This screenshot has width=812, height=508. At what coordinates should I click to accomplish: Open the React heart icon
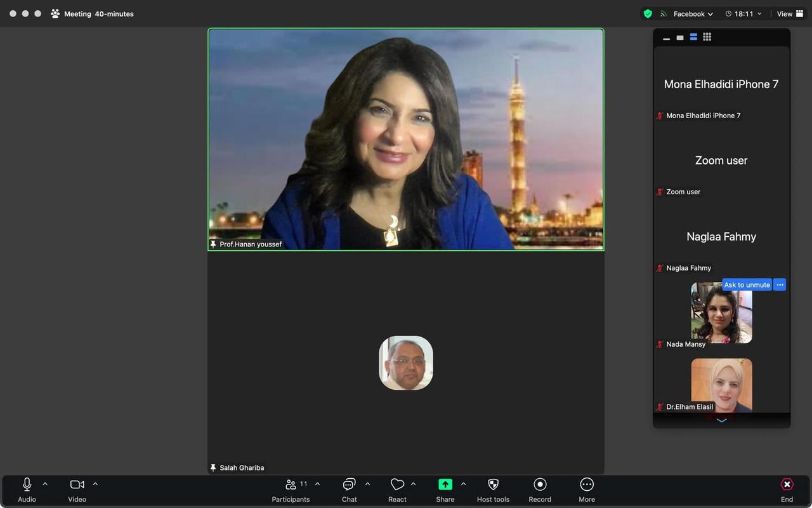coord(397,485)
